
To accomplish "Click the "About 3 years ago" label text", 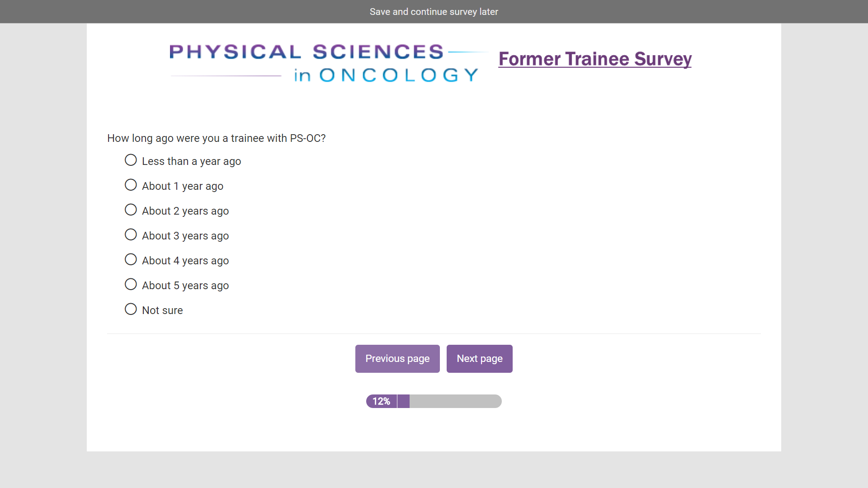I will [185, 236].
